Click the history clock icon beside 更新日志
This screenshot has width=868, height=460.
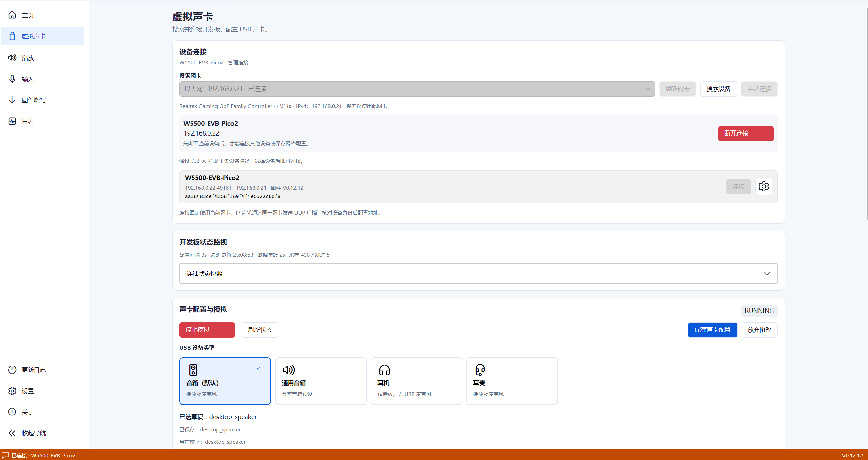[x=12, y=370]
